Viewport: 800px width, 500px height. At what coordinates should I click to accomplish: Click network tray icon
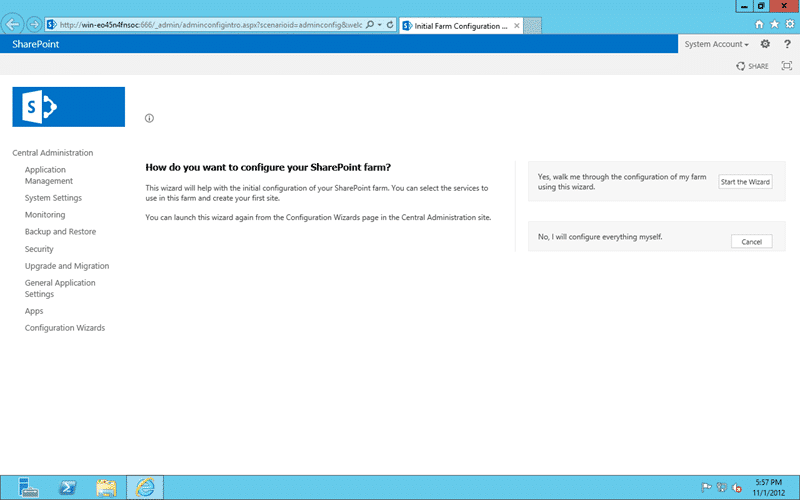pyautogui.click(x=721, y=487)
